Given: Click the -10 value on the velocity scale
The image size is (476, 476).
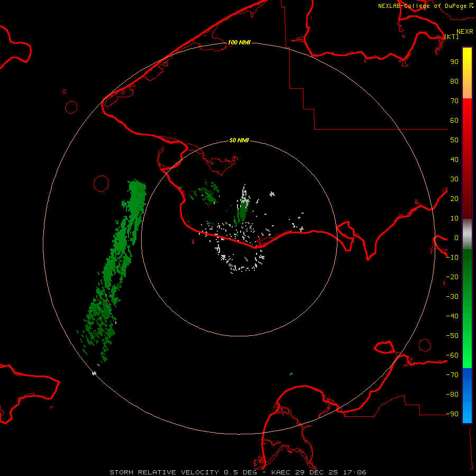Looking at the screenshot, I should (x=452, y=258).
